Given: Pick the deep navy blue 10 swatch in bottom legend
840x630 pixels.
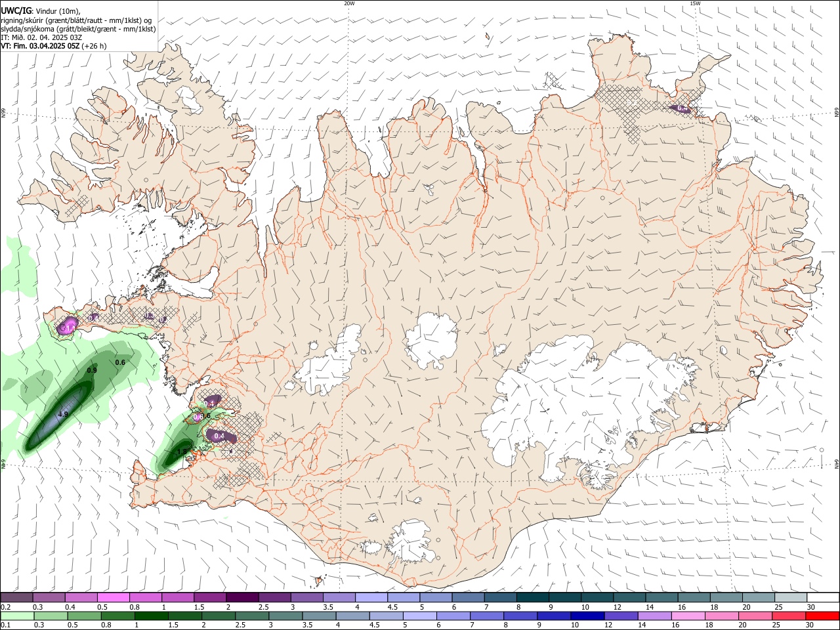Looking at the screenshot, I should [x=588, y=616].
